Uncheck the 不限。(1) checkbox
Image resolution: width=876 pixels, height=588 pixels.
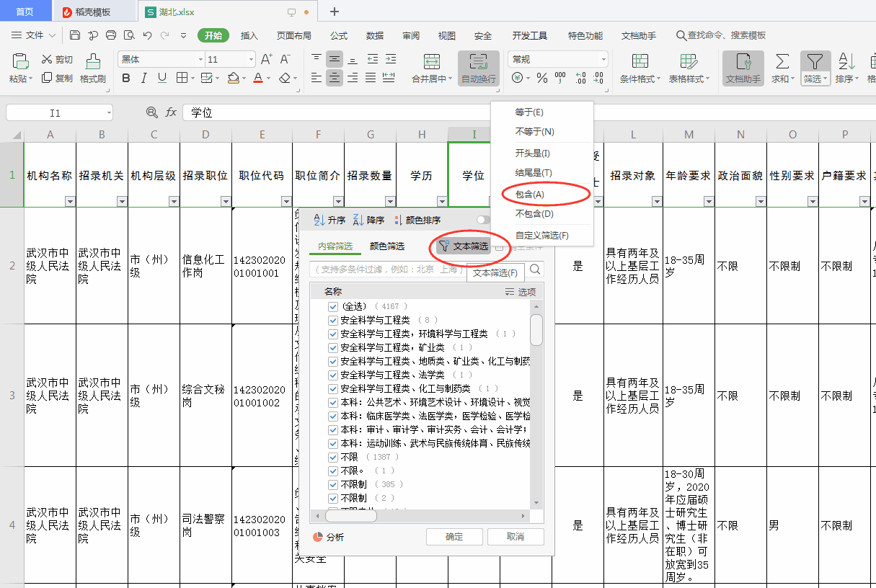point(333,471)
